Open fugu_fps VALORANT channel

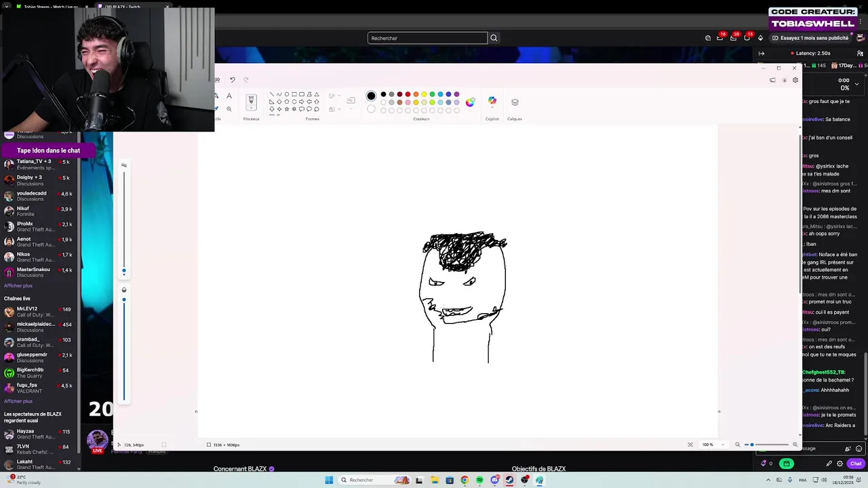coord(39,388)
